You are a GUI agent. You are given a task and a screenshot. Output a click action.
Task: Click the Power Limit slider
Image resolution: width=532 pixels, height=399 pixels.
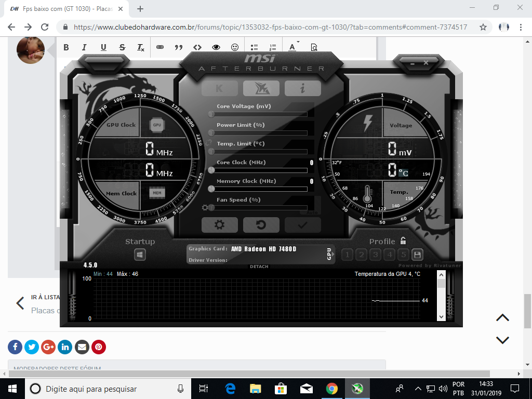coord(259,132)
